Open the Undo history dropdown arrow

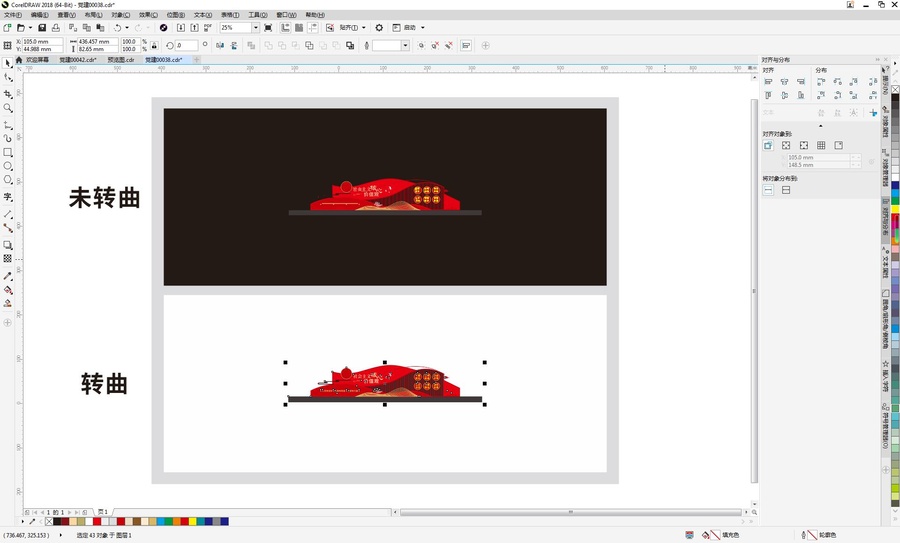coord(127,28)
